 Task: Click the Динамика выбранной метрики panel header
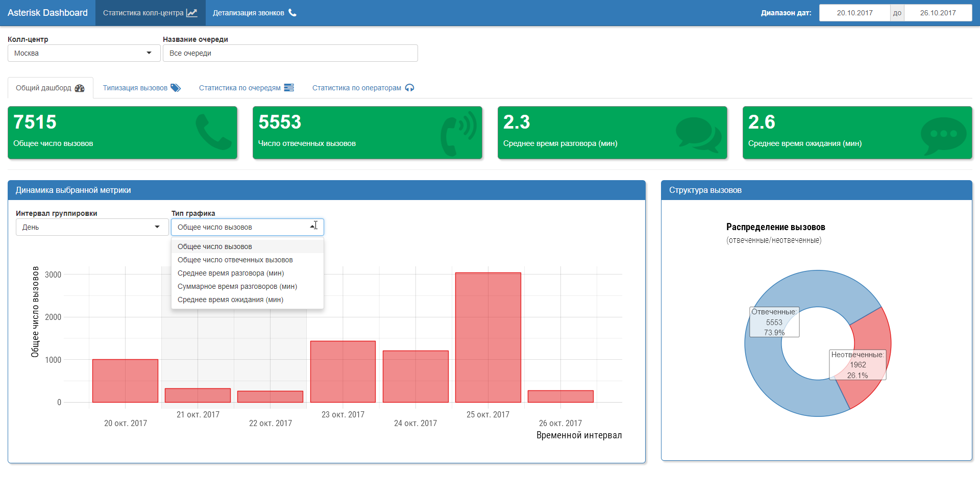327,190
